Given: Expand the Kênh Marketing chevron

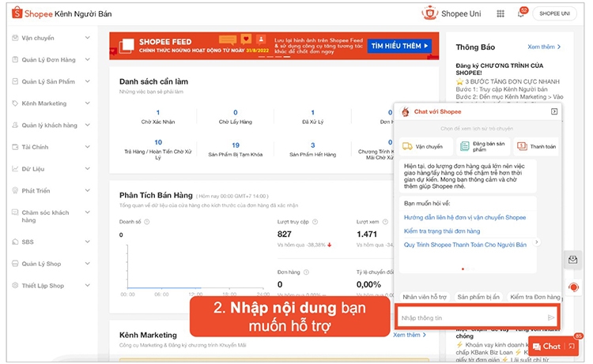Looking at the screenshot, I should (87, 103).
